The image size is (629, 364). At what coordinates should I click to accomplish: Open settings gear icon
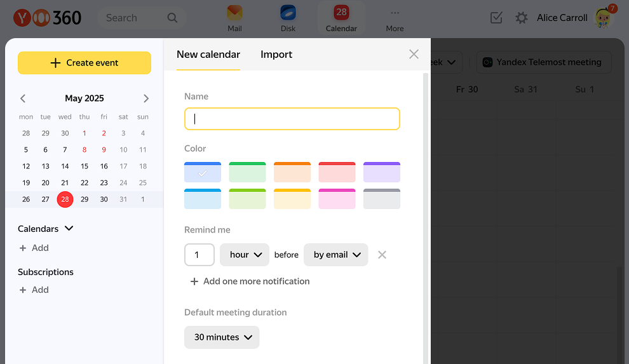pyautogui.click(x=522, y=18)
